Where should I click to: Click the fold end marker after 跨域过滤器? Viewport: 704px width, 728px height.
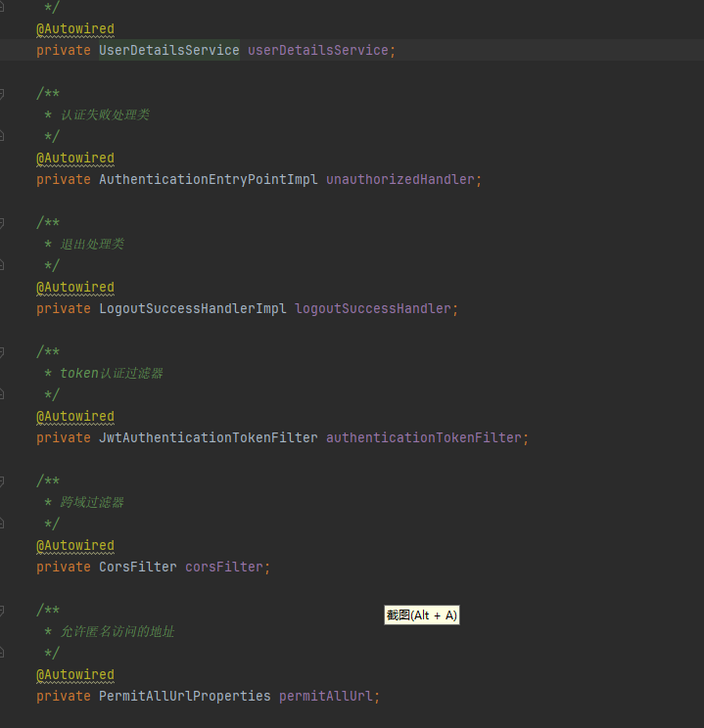(1, 523)
